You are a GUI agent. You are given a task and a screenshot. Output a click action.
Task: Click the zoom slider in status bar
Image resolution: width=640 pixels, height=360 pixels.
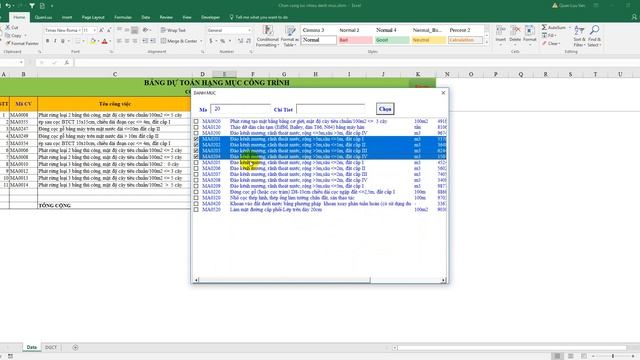coord(613,356)
